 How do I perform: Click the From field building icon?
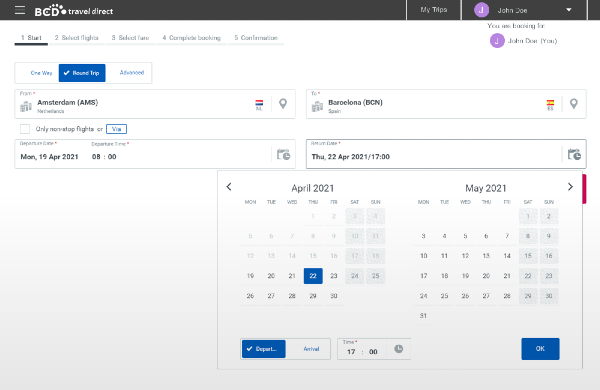26,106
